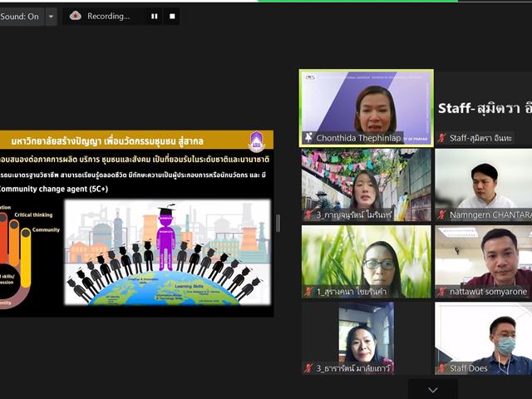
Task: Select nattawut somyarone video tile
Action: click(484, 262)
